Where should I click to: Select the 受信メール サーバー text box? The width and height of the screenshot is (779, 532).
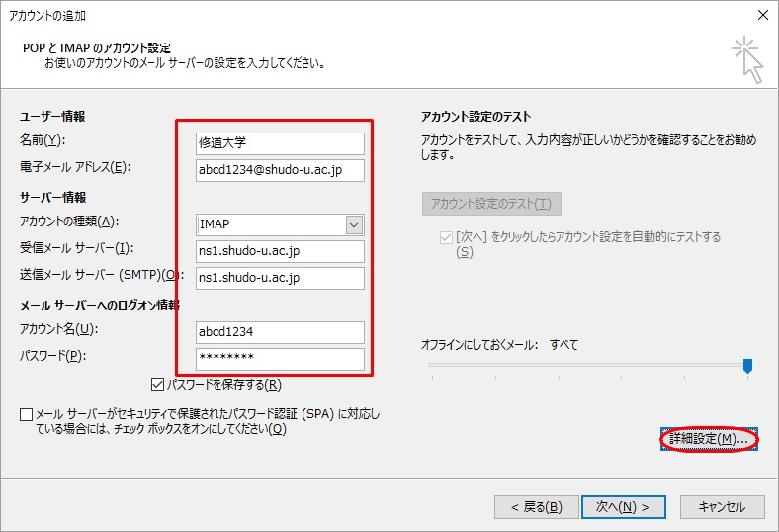click(280, 251)
